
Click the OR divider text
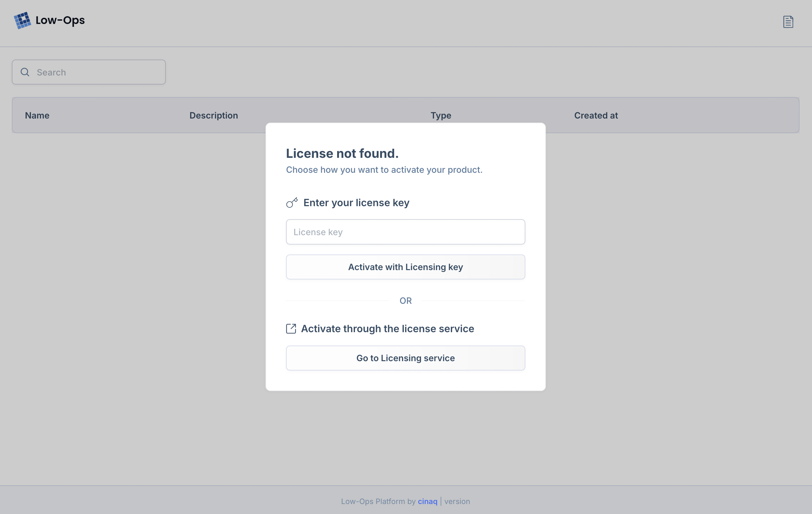(x=405, y=301)
